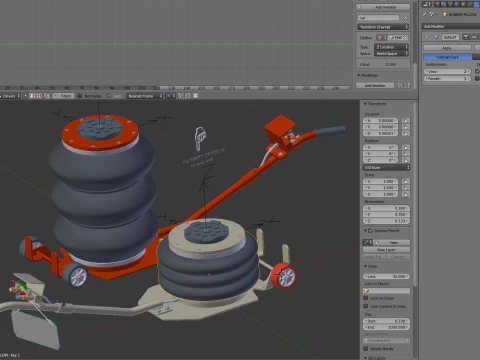
Task: Toggle Subsurf modifier viewport visibility icon
Action: (x=474, y=37)
